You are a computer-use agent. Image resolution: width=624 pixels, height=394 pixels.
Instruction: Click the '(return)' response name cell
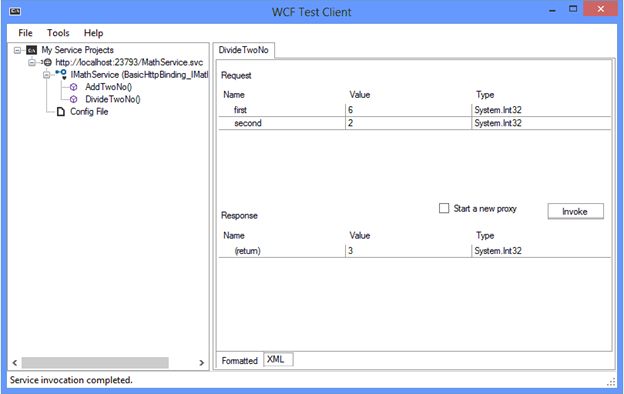(282, 251)
